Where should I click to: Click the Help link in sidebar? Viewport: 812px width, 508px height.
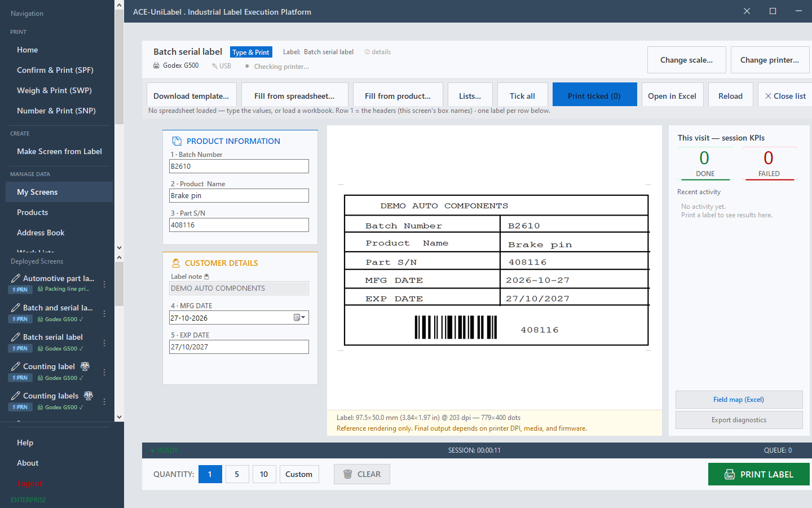coord(25,443)
